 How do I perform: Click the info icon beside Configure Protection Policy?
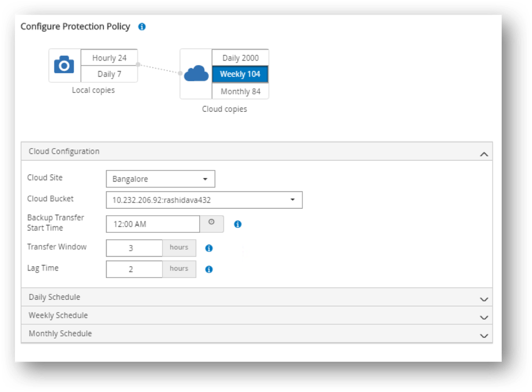[x=142, y=27]
